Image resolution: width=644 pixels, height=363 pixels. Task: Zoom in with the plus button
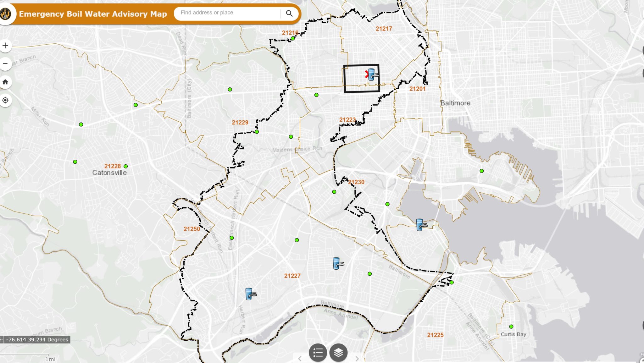point(5,46)
